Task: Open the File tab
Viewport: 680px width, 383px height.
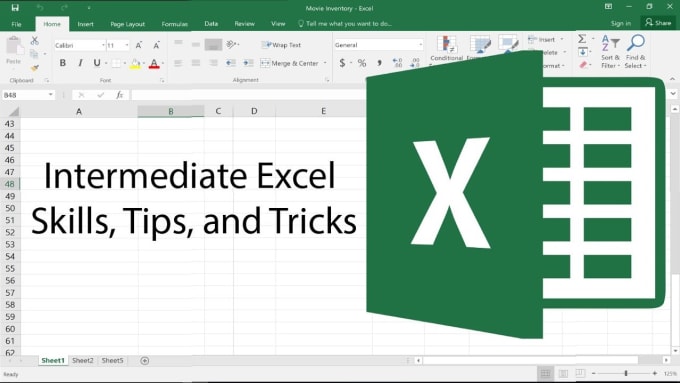Action: pyautogui.click(x=16, y=24)
